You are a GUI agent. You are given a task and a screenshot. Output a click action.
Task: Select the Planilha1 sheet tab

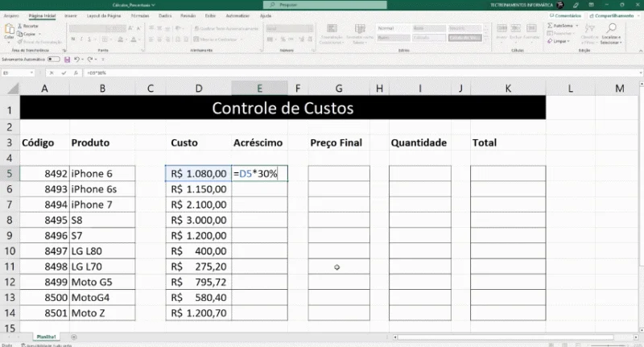[46, 337]
